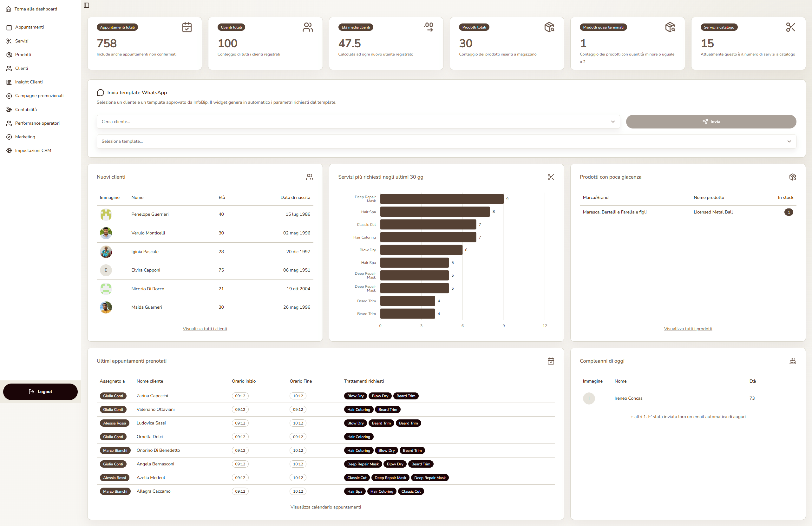Toggle the sidebar panel icon
The width and height of the screenshot is (812, 526).
pyautogui.click(x=86, y=5)
